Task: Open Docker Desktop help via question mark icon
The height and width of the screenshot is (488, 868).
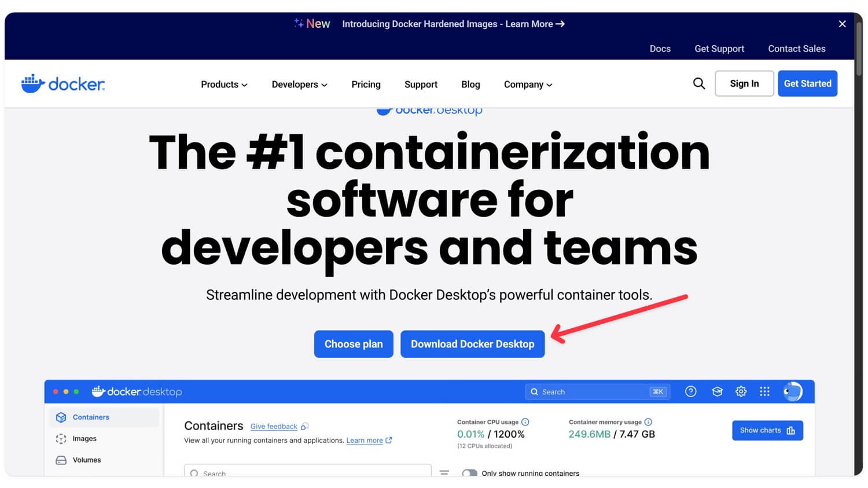Action: pyautogui.click(x=690, y=391)
